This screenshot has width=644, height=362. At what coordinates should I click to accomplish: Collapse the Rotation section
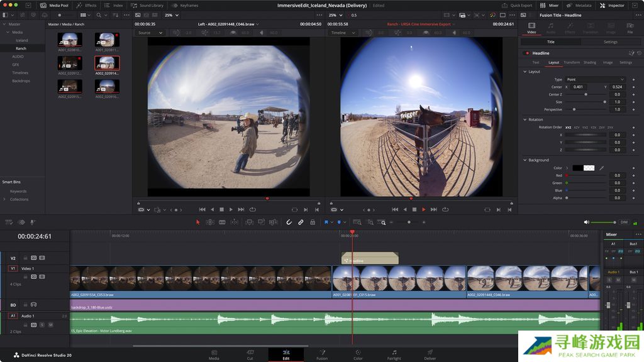pos(525,119)
